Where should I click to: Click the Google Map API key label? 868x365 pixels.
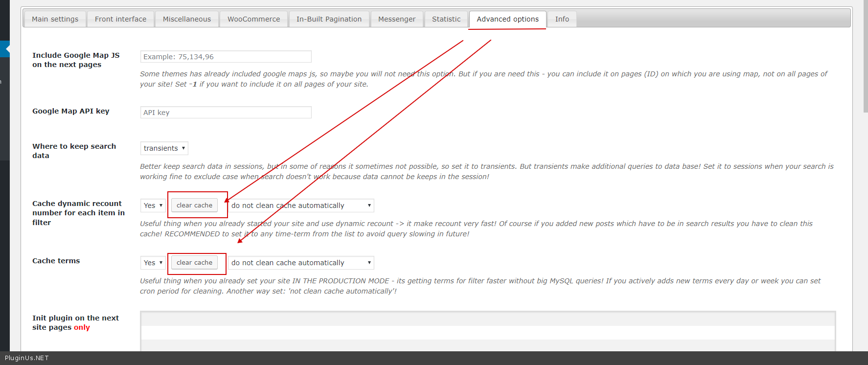[71, 111]
